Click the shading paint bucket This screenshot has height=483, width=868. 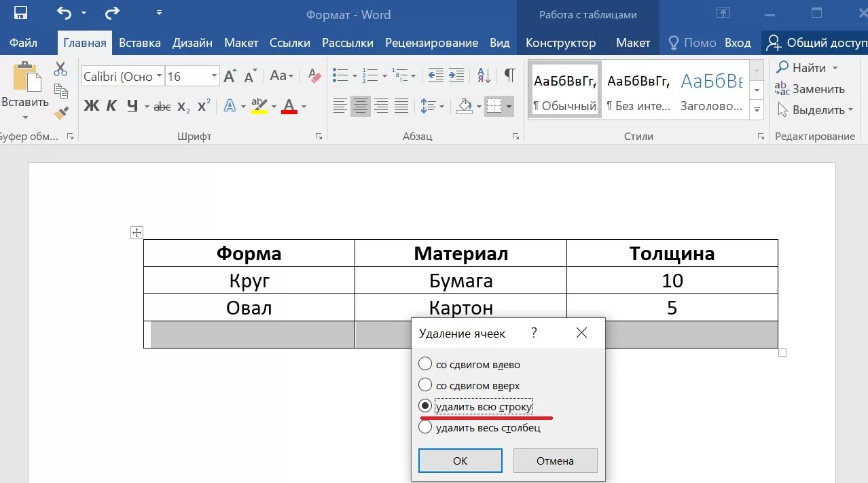pyautogui.click(x=465, y=106)
